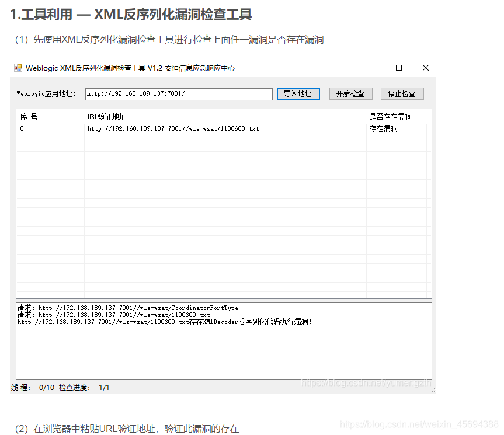The image size is (504, 435).
Task: Maximize the Weblogic tool window
Action: (x=399, y=68)
